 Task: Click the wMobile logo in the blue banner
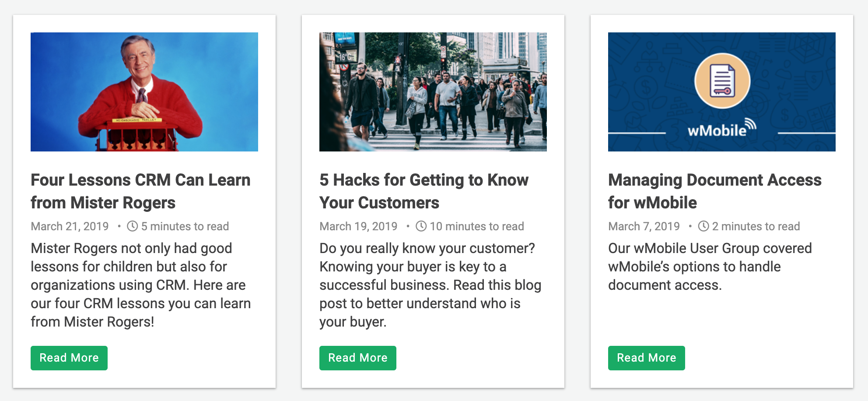[x=722, y=128]
